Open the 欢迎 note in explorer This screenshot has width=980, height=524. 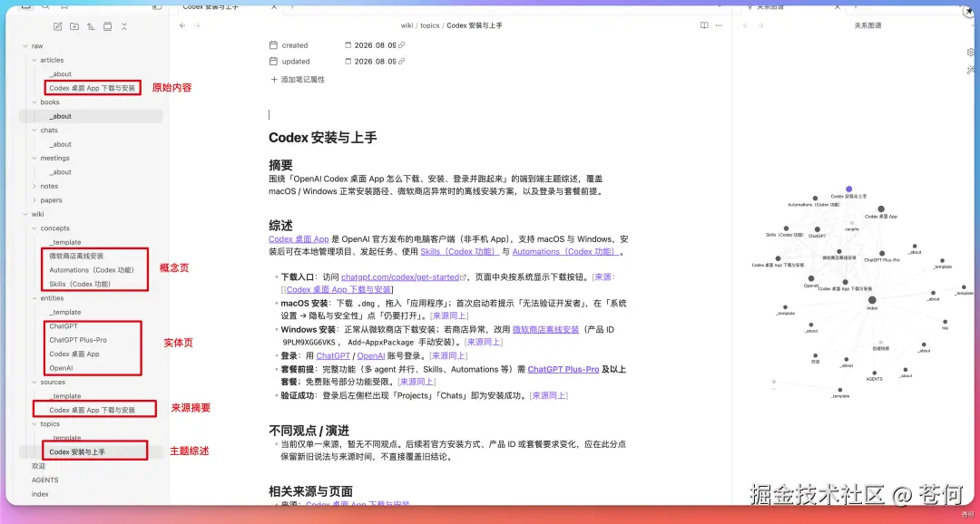(x=39, y=466)
